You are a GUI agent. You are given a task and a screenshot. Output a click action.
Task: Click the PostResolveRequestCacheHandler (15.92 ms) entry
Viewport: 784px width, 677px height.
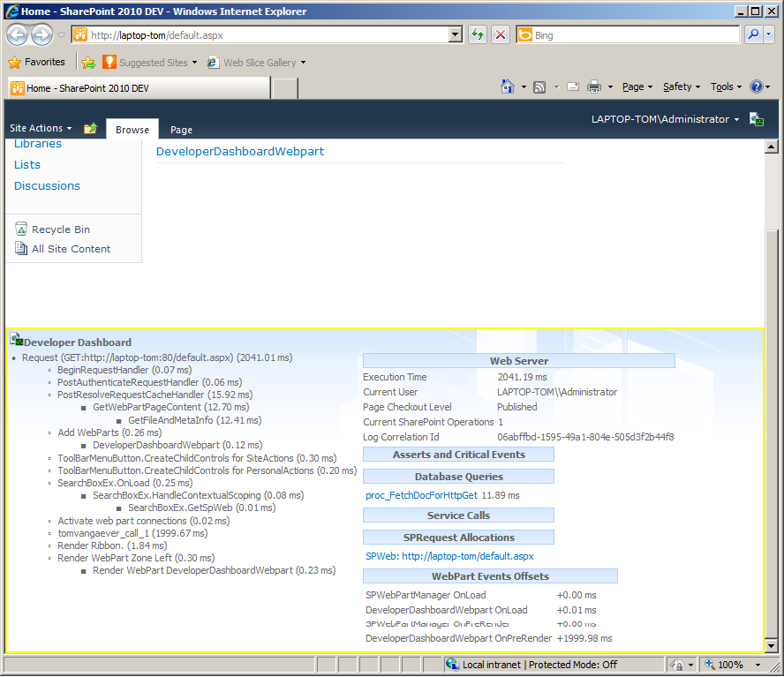155,395
